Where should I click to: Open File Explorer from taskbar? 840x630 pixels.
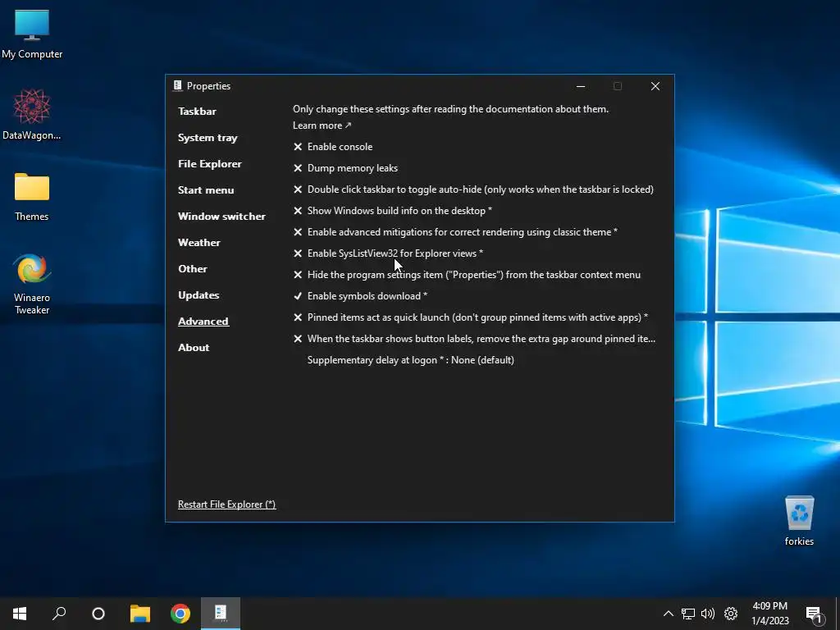tap(140, 613)
